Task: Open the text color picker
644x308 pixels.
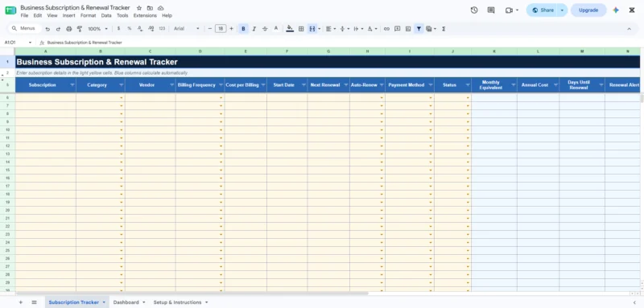Action: 276,29
